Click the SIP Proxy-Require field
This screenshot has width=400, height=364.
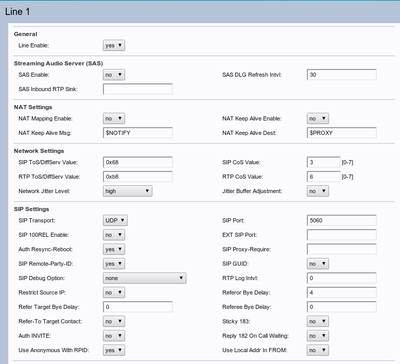342,249
